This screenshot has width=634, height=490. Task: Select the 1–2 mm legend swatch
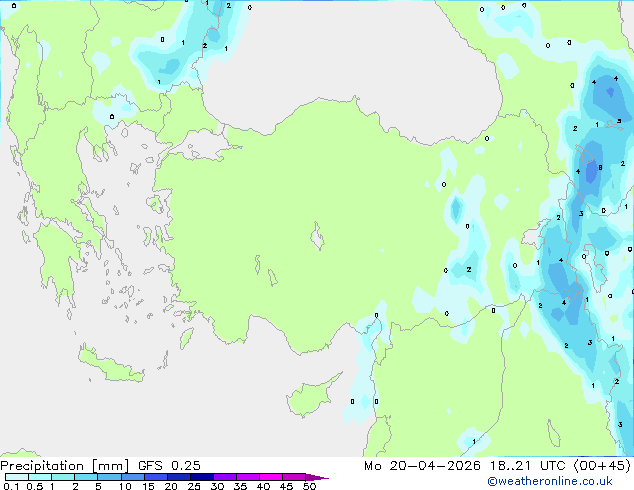click(x=63, y=477)
